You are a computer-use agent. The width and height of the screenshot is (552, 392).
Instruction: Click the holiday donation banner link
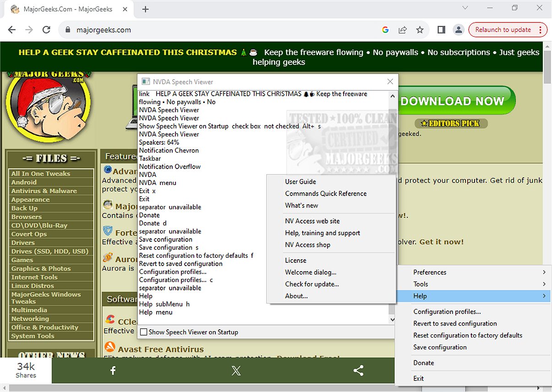(279, 57)
